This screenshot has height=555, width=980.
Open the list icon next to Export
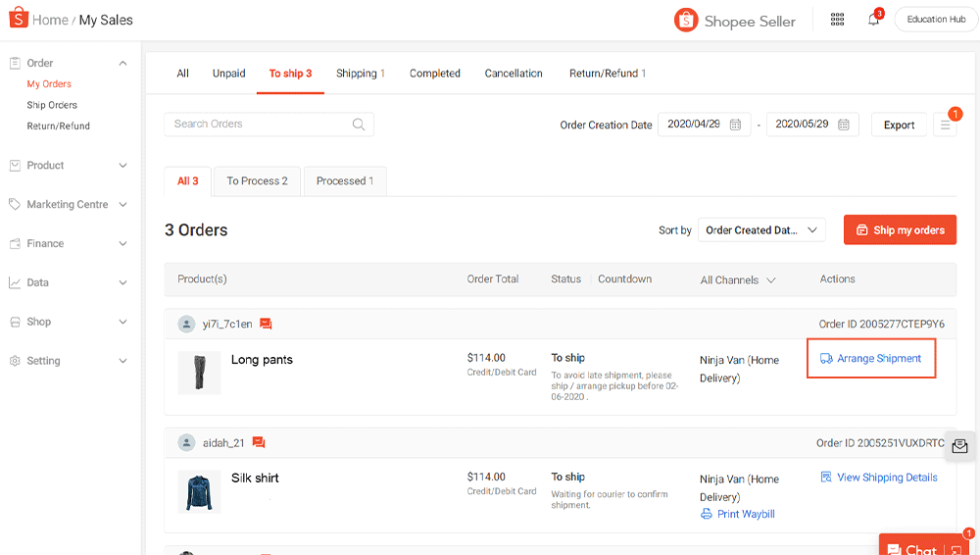click(x=945, y=126)
